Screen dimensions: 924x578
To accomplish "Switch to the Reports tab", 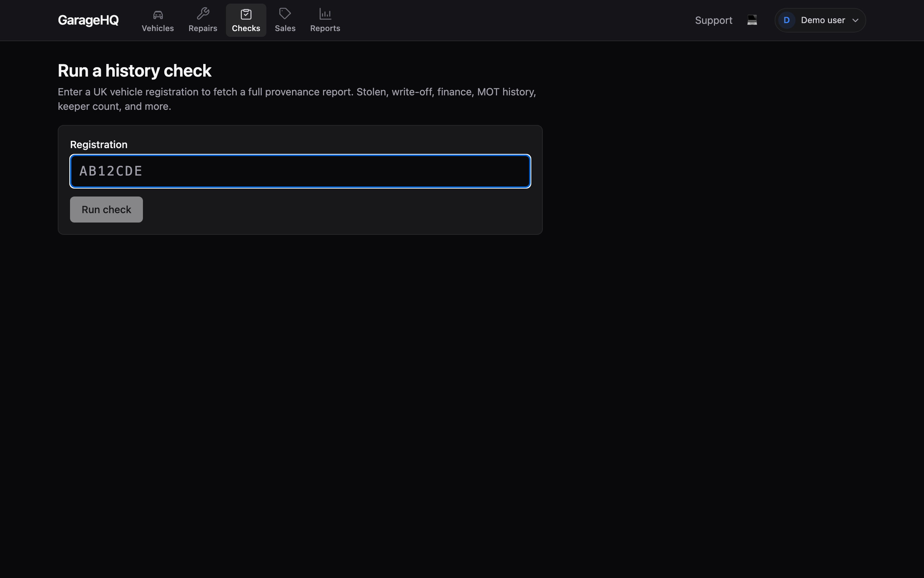I will click(x=325, y=20).
